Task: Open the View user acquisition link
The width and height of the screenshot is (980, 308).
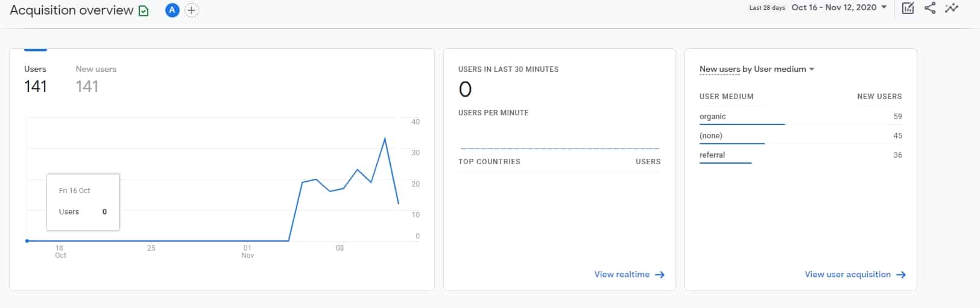Action: (855, 274)
